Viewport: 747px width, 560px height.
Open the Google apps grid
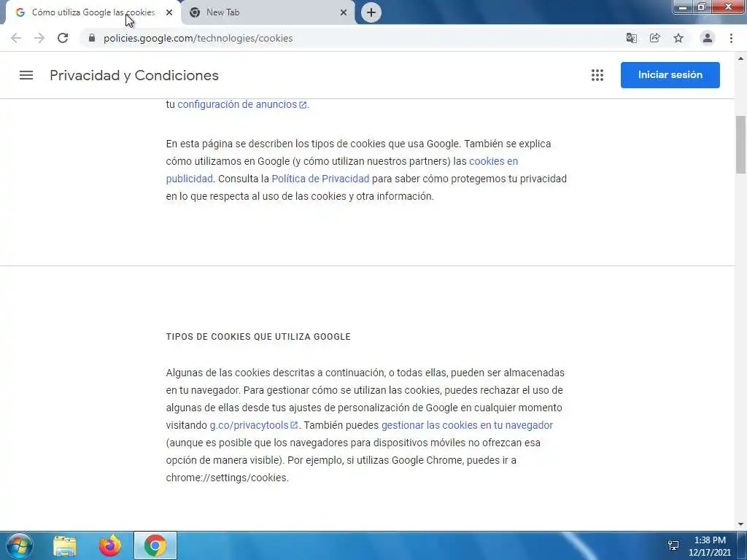[597, 75]
